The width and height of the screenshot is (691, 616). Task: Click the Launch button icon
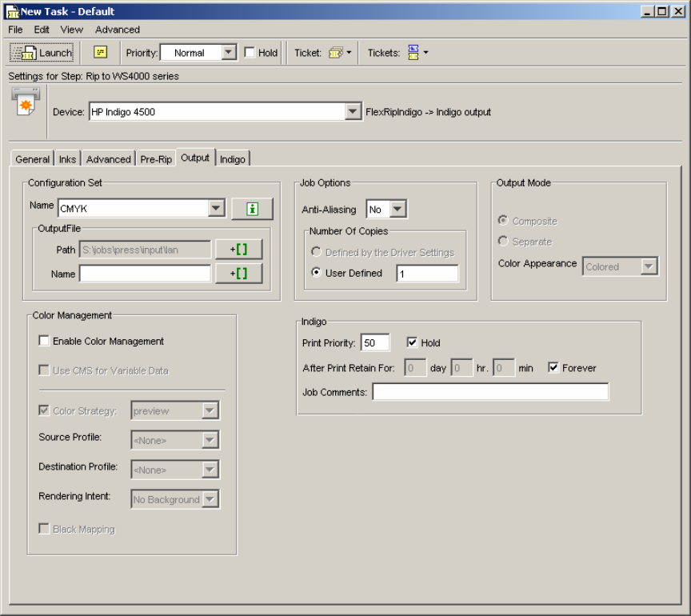[25, 53]
